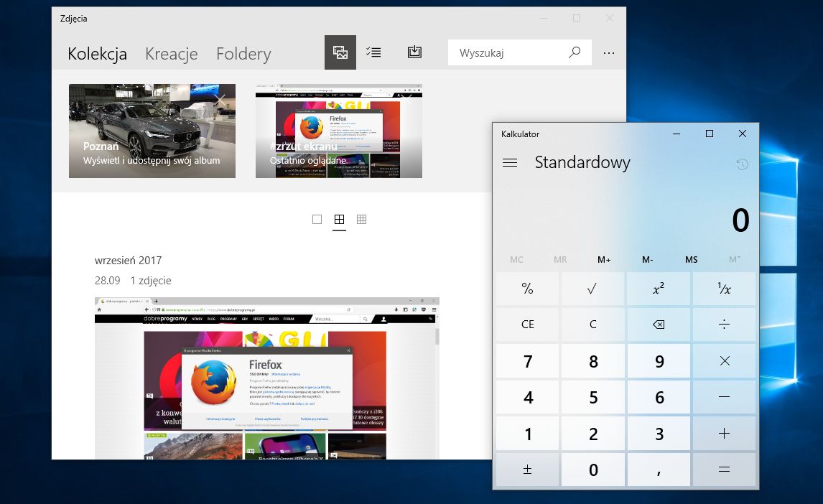Click digit 3 on the calculator
The image size is (823, 504).
659,433
